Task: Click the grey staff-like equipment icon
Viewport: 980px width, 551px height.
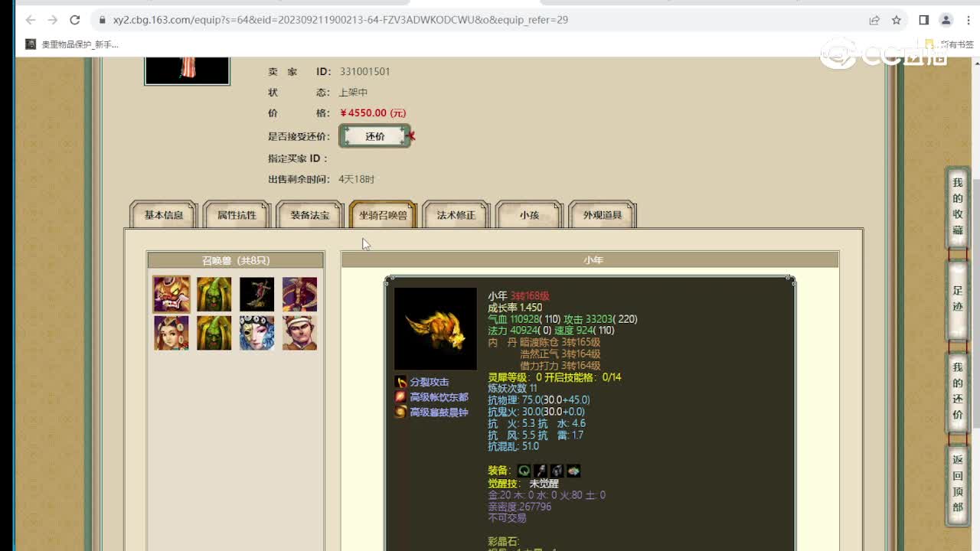Action: 541,471
